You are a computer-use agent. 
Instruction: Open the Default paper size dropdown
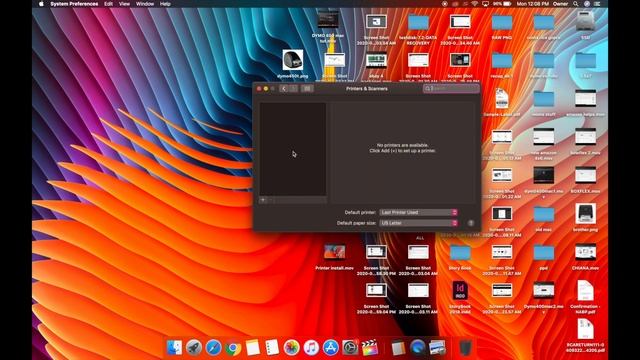[x=418, y=223]
